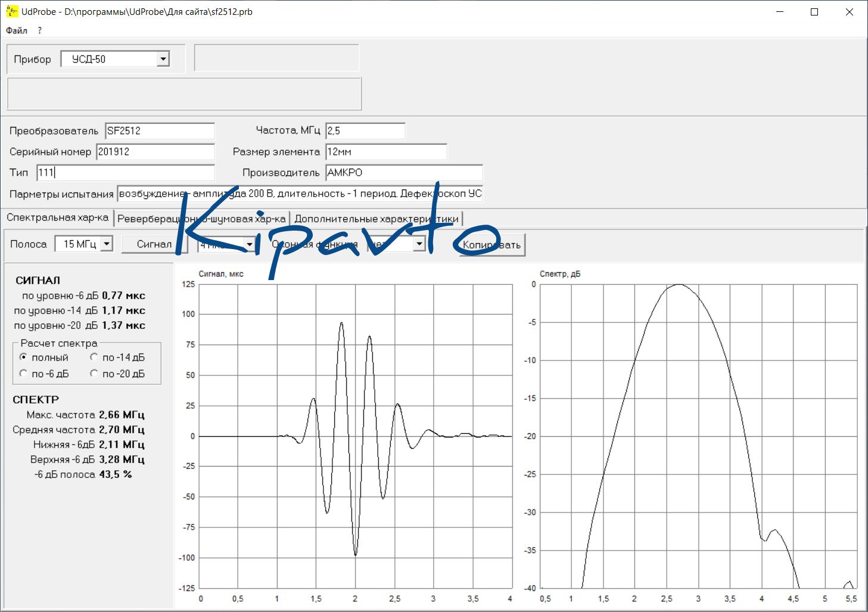
Task: Expand the Прибор device dropdown showing УСД-50
Action: tap(163, 59)
